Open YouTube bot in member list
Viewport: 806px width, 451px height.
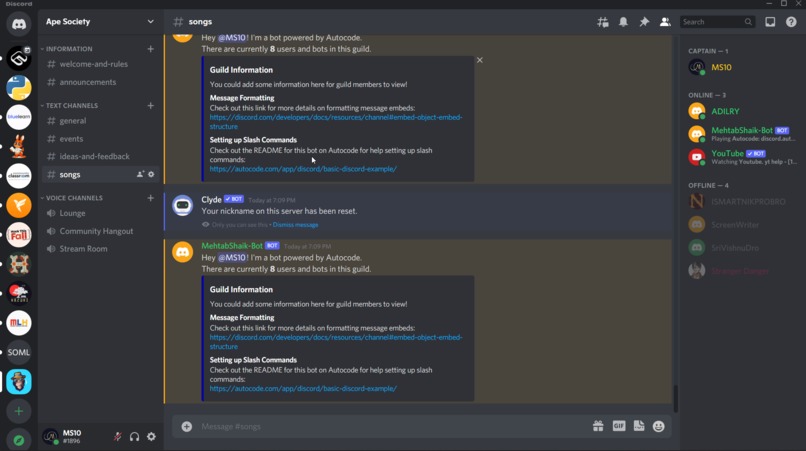tap(742, 157)
